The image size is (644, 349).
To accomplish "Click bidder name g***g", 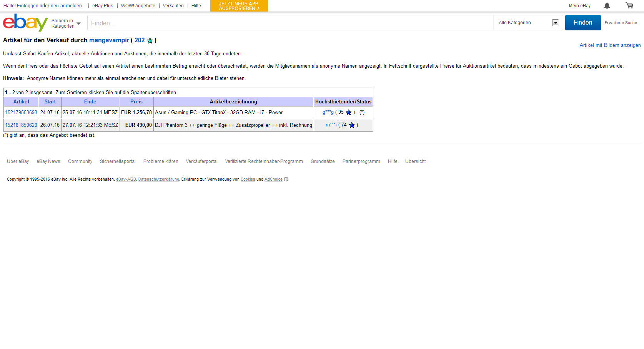I will [x=328, y=112].
